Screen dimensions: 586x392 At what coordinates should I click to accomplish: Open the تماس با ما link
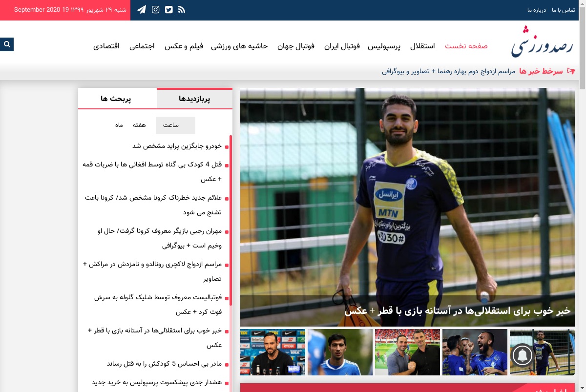(x=564, y=10)
